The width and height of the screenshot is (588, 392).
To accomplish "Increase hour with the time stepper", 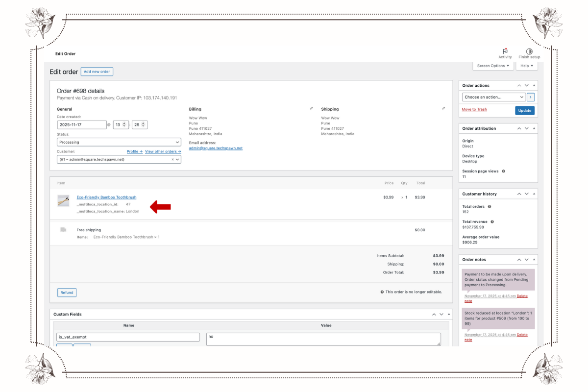I will pyautogui.click(x=124, y=122).
